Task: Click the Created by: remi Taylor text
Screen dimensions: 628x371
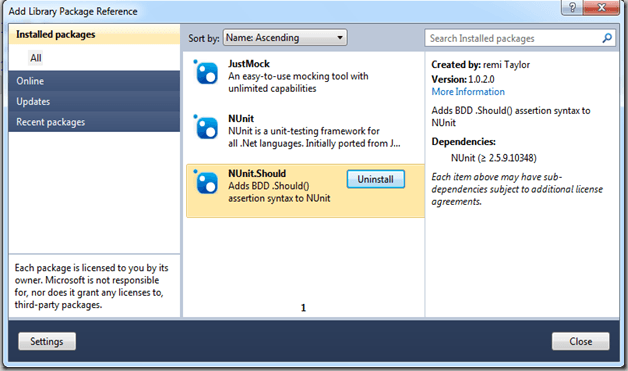Action: point(480,65)
